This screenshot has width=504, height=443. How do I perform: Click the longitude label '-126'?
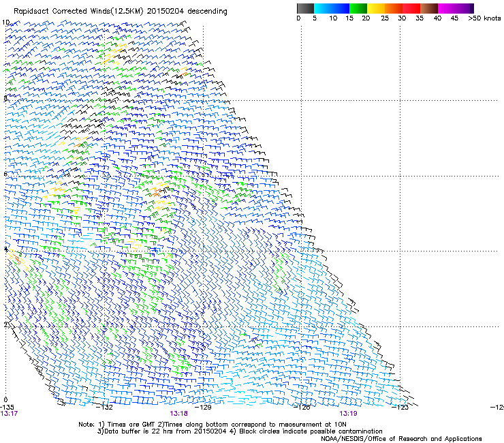pyautogui.click(x=302, y=407)
